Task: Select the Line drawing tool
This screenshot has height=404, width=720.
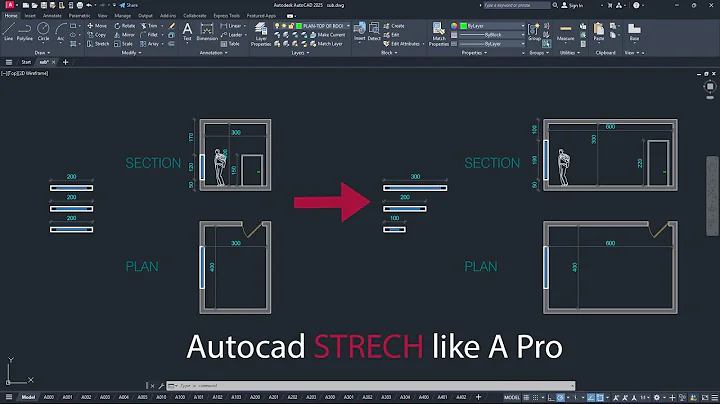Action: click(8, 32)
